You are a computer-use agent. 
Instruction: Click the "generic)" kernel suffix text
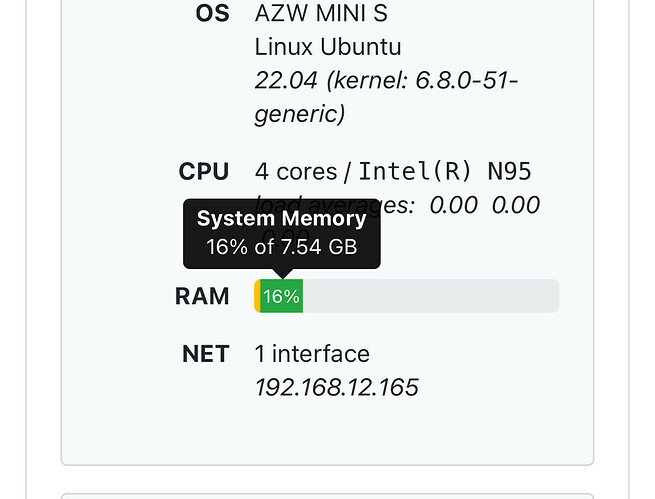[300, 113]
